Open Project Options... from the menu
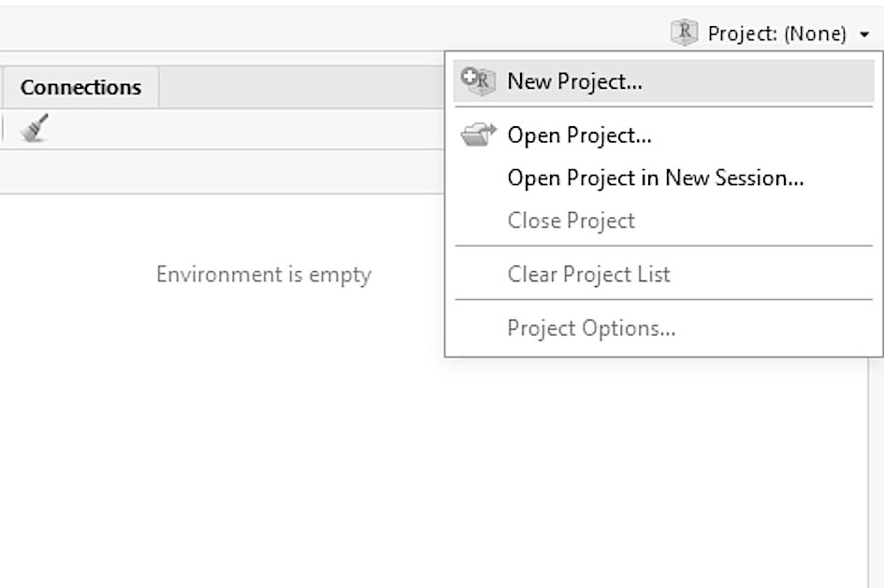884x588 pixels. pyautogui.click(x=591, y=329)
